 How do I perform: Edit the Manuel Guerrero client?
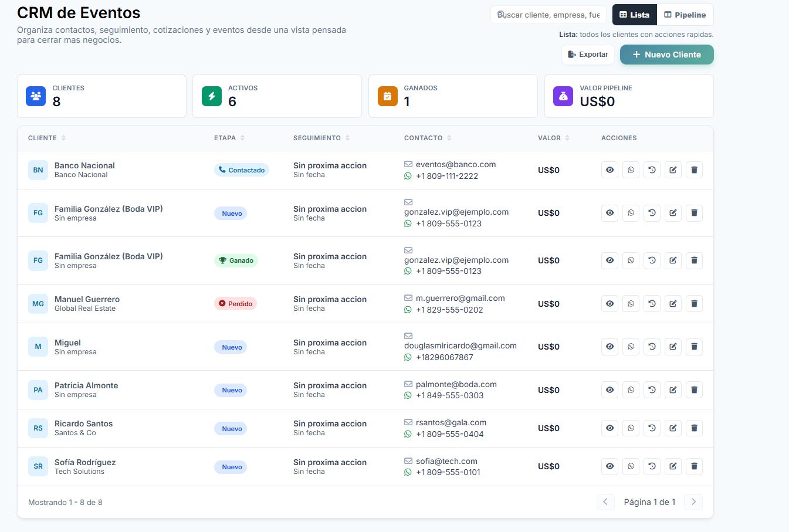click(673, 304)
